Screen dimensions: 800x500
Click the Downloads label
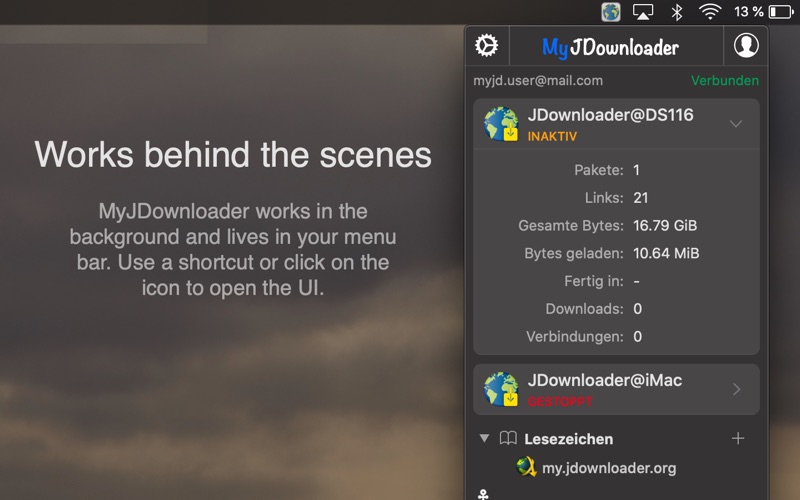point(585,309)
